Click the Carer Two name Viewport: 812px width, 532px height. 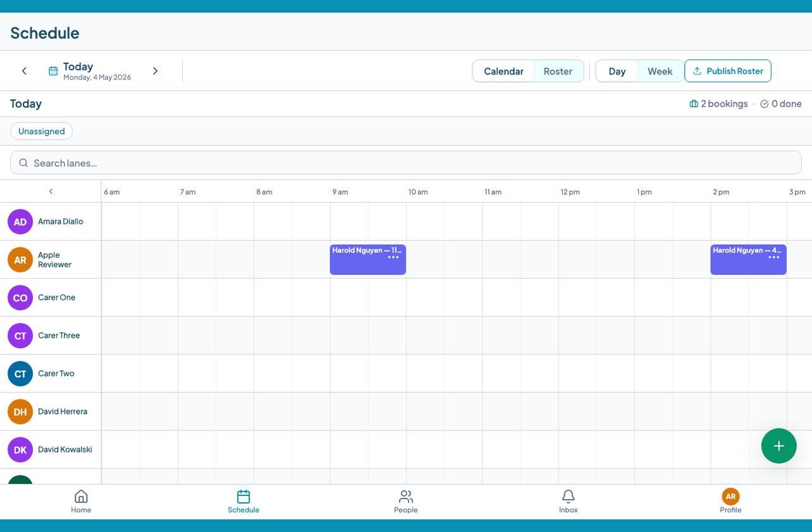tap(56, 373)
